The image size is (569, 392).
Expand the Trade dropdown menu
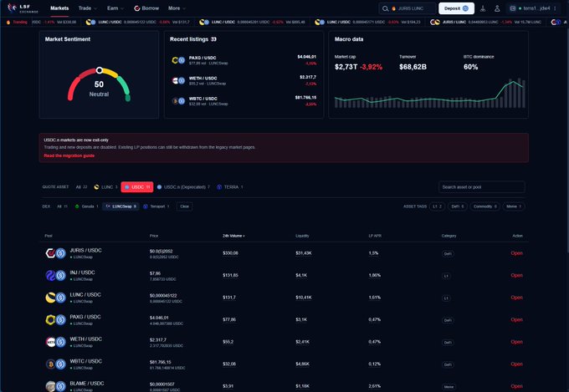pos(88,8)
